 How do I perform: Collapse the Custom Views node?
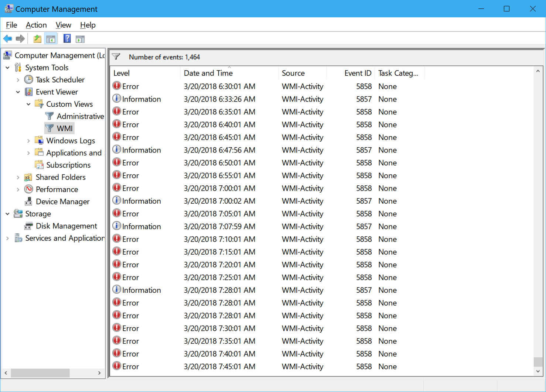click(28, 104)
